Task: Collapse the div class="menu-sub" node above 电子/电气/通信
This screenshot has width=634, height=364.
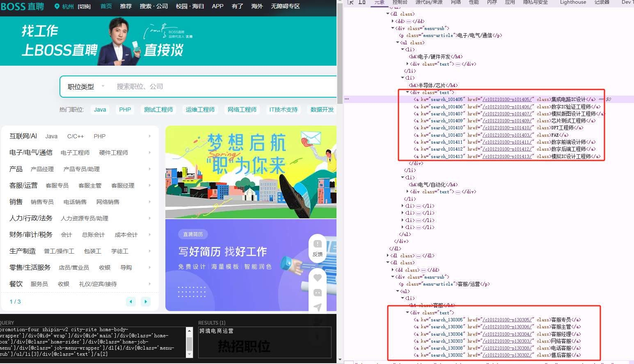Action: pos(393,28)
